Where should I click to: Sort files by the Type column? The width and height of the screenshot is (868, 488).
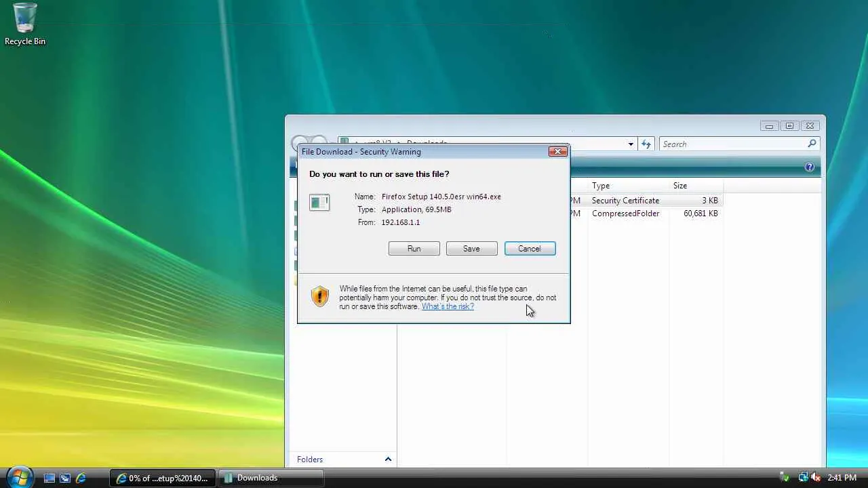point(628,186)
